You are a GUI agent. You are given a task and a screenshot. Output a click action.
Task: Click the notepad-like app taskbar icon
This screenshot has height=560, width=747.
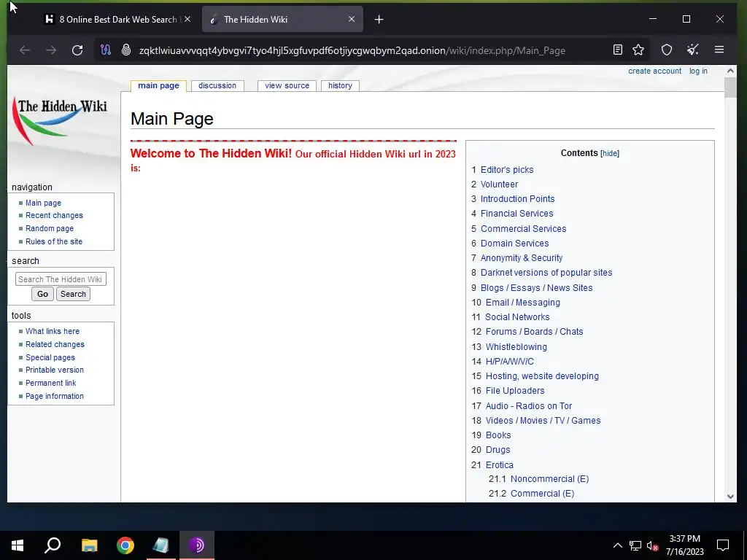(x=160, y=545)
